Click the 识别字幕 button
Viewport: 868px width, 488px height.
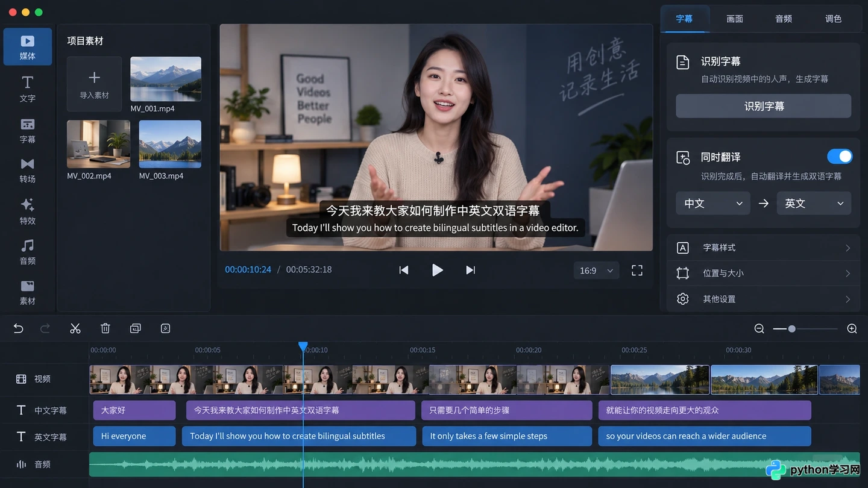[x=764, y=106]
